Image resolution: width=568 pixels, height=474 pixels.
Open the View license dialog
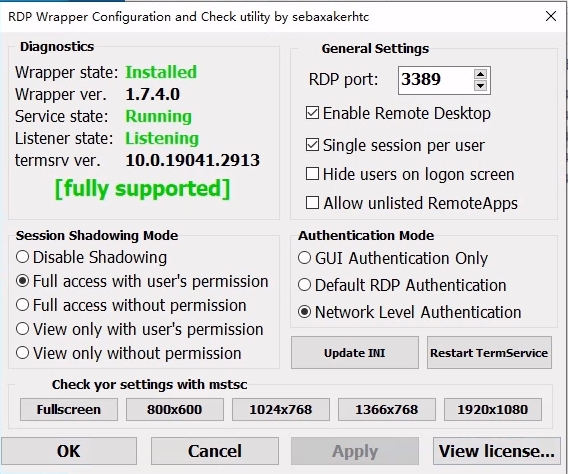[x=497, y=451]
